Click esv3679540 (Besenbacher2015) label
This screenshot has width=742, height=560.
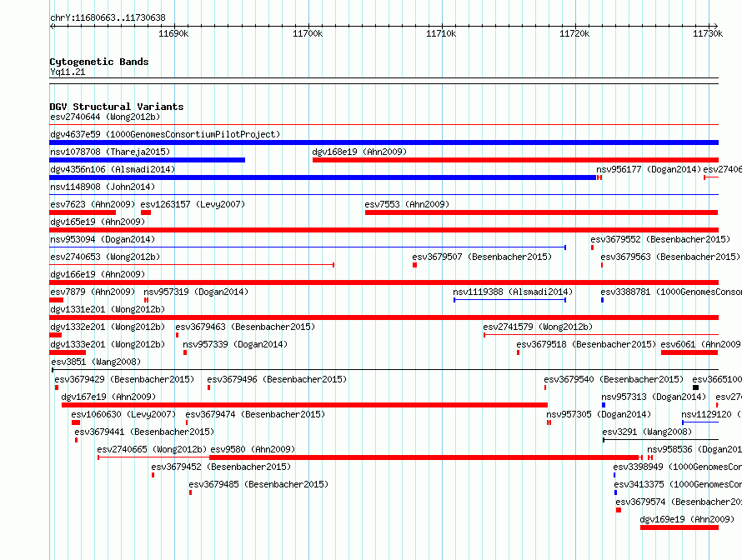coord(614,379)
